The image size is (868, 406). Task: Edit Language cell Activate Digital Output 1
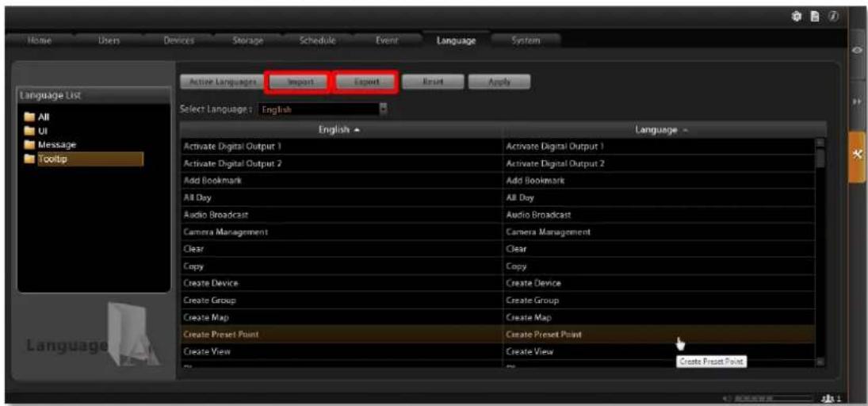659,146
